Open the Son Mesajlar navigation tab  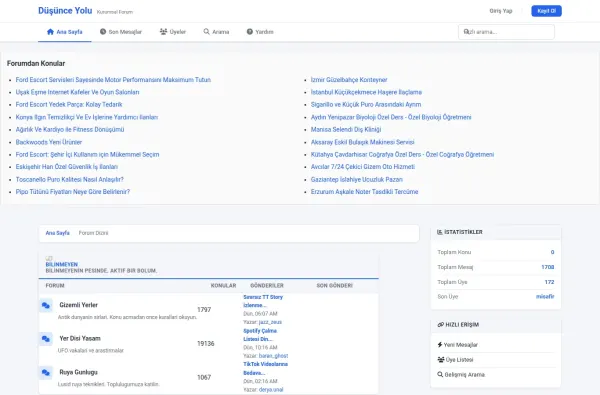tap(121, 32)
